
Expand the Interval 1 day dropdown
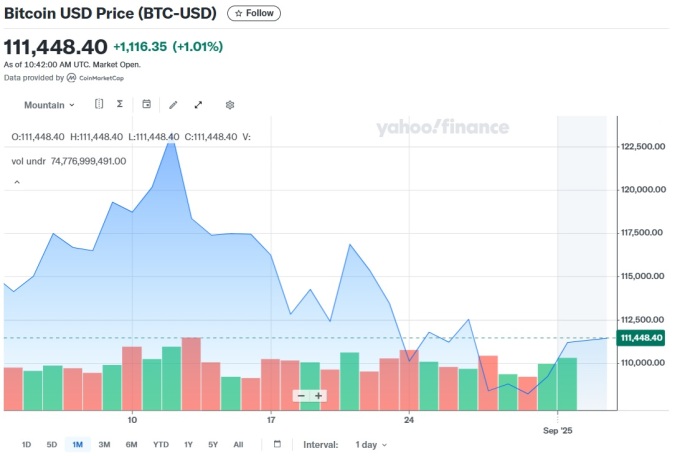[x=370, y=444]
